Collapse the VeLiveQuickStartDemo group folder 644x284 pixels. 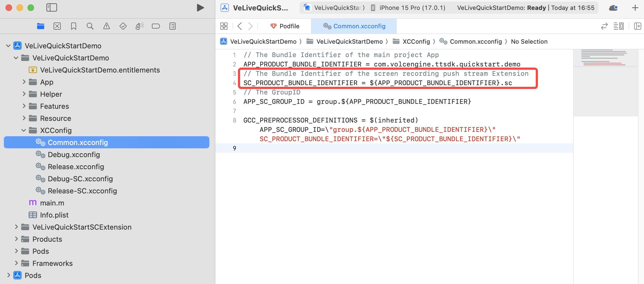pyautogui.click(x=16, y=58)
